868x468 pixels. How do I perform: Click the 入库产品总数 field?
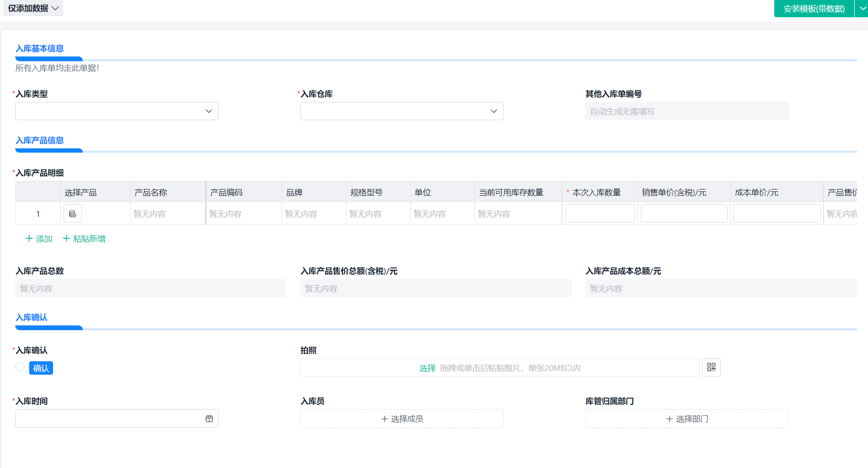(151, 288)
